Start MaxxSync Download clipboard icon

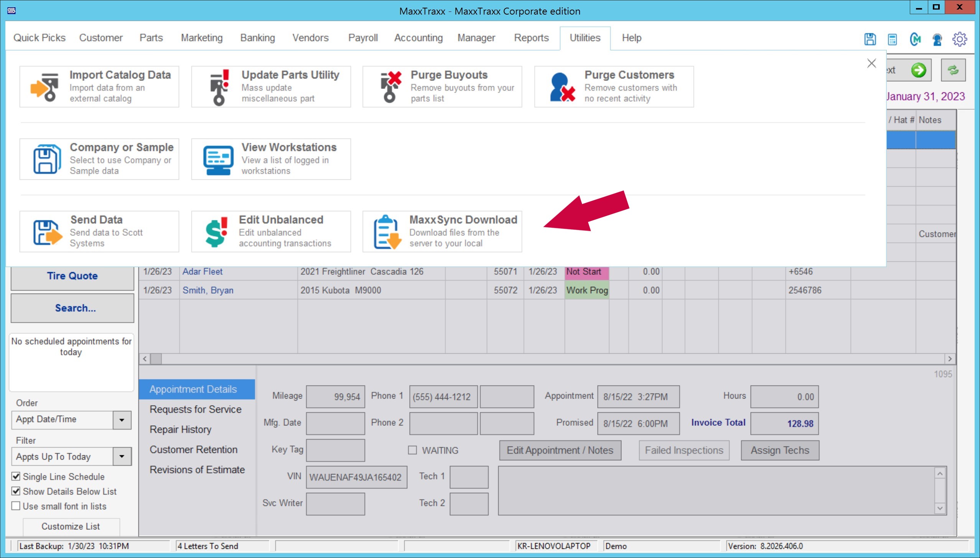point(387,232)
